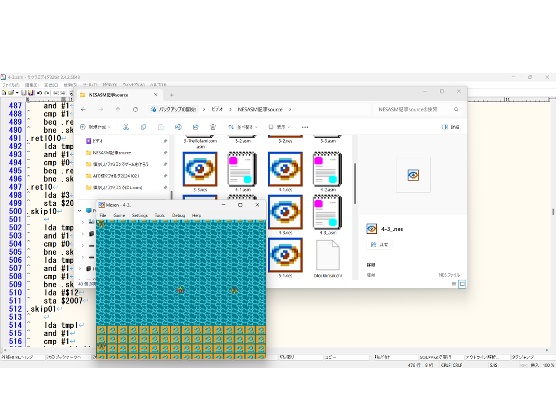Click the Refresh icon beside the address bar
This screenshot has height=420, width=560.
135,109
